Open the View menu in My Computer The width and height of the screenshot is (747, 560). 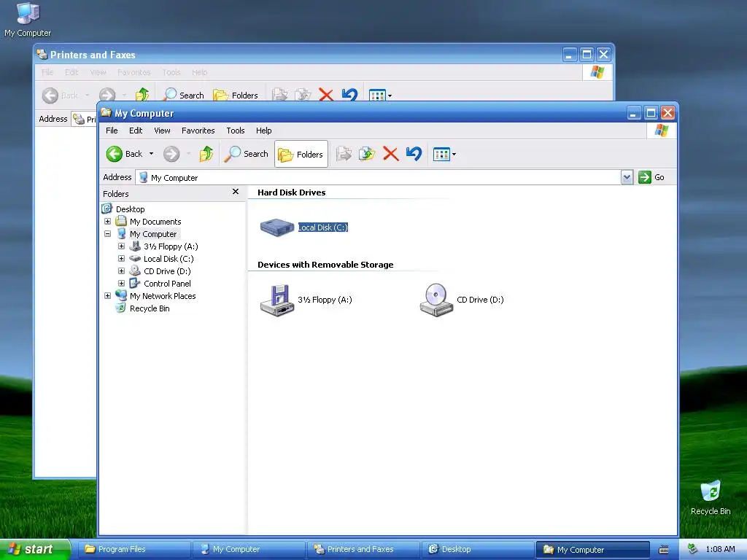(x=162, y=131)
